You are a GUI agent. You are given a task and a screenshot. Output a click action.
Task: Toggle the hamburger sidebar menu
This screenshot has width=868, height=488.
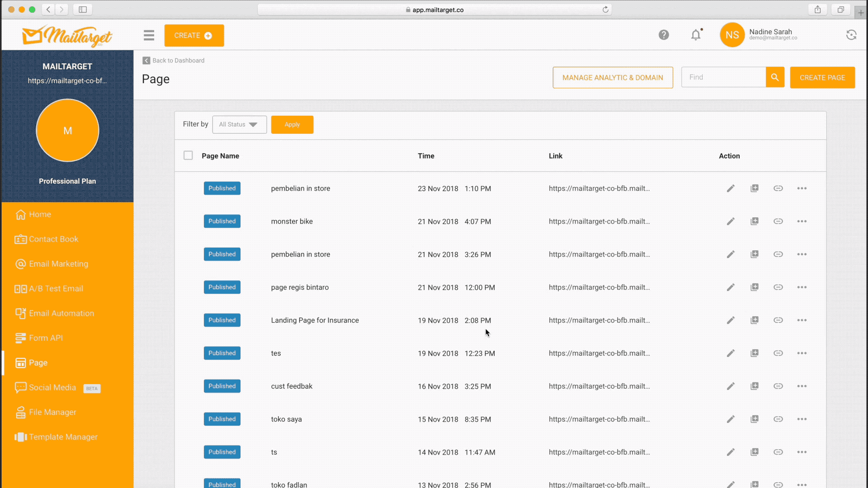pos(149,35)
